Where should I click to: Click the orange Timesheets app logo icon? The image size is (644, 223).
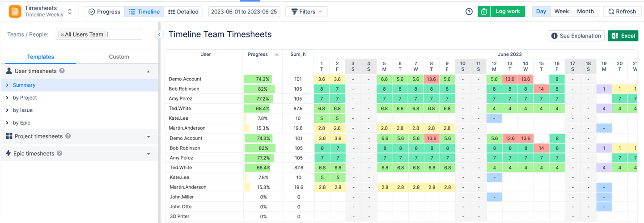pyautogui.click(x=15, y=12)
